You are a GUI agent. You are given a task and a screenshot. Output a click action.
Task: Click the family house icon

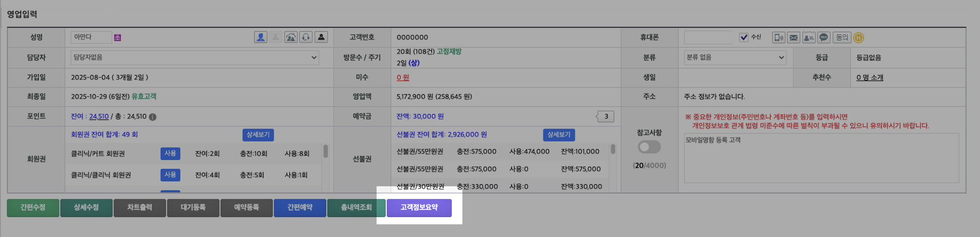point(291,37)
